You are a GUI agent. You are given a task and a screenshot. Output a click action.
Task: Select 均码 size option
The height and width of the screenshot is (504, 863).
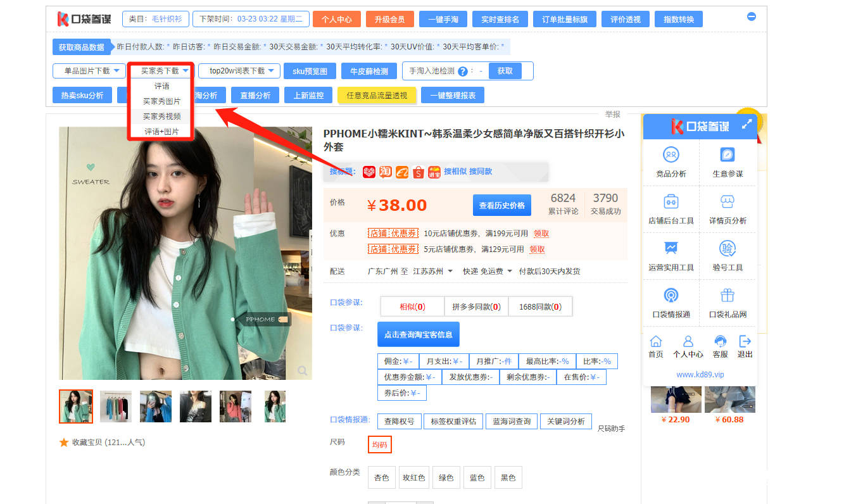(x=380, y=444)
